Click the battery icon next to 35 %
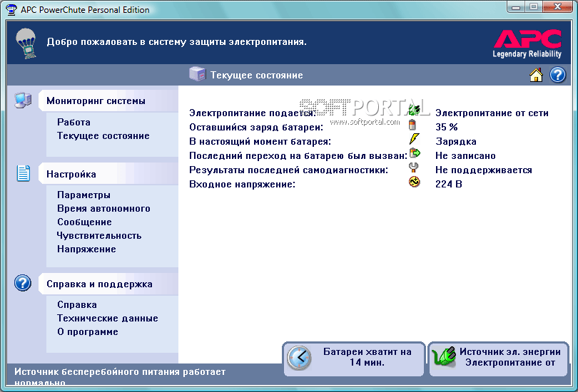The width and height of the screenshot is (578, 392). tap(412, 125)
